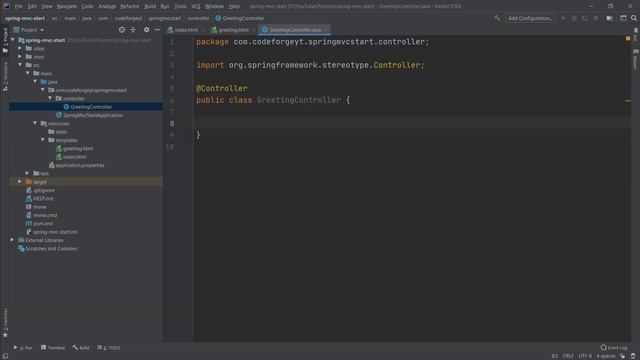Click the Stop icon in toolbar
The width and height of the screenshot is (640, 360).
[x=596, y=18]
